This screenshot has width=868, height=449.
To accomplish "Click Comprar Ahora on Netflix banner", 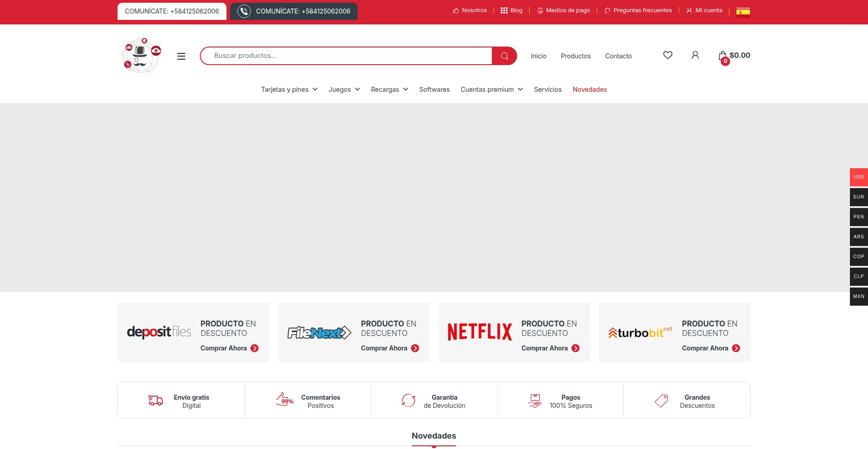I will [550, 348].
